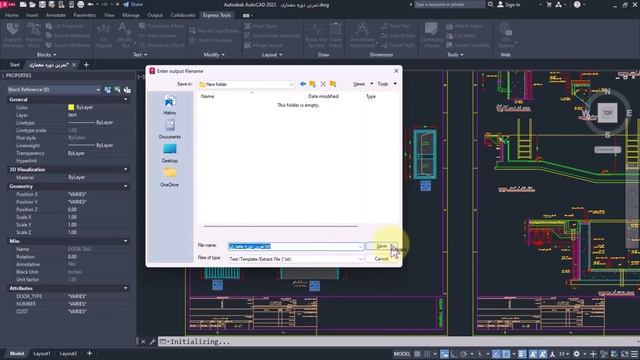Image resolution: width=640 pixels, height=360 pixels.
Task: Collapse the General section in Properties
Action: click(125, 100)
